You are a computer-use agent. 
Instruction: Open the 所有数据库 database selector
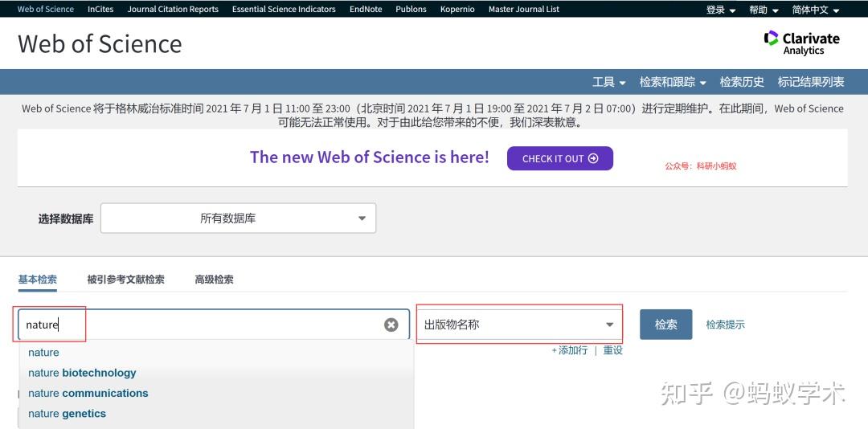click(238, 218)
